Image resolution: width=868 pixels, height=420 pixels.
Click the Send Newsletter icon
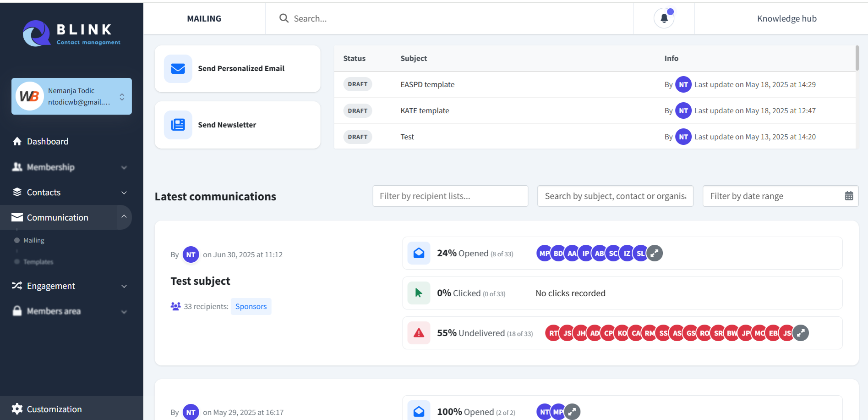click(178, 125)
